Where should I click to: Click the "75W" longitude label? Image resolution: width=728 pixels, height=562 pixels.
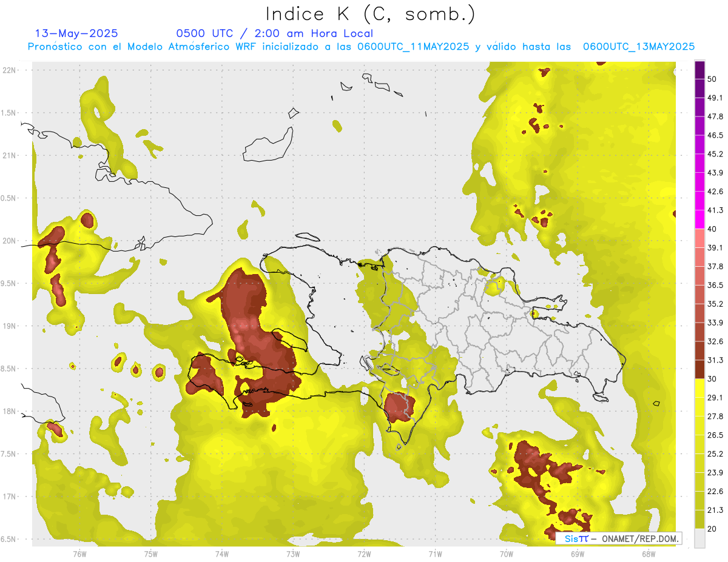pos(151,554)
